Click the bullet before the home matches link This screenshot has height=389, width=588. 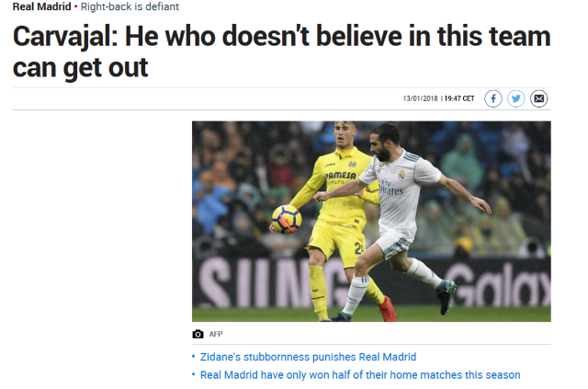(194, 374)
